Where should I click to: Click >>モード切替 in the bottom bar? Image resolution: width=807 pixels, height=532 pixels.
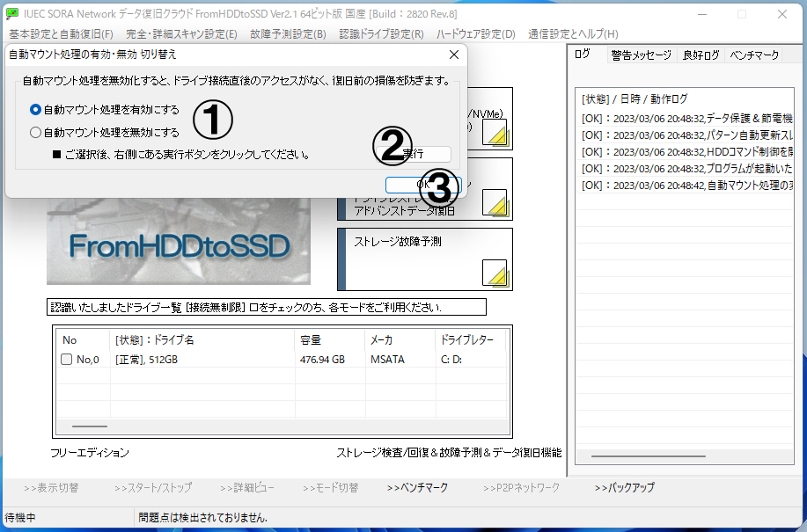pos(330,488)
